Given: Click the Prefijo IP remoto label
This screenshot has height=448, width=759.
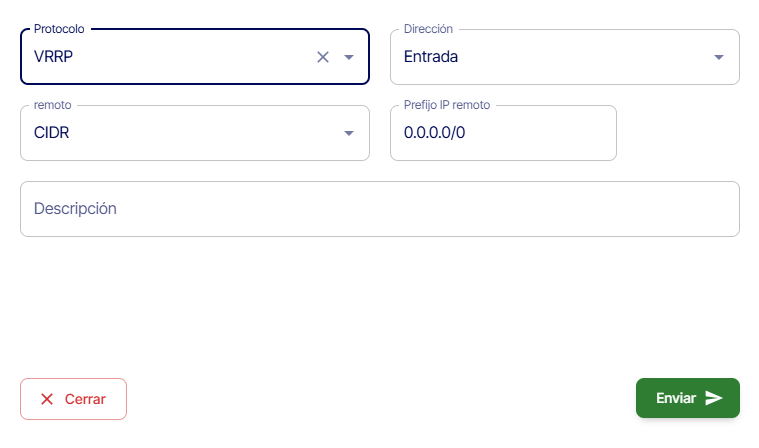Looking at the screenshot, I should 447,105.
